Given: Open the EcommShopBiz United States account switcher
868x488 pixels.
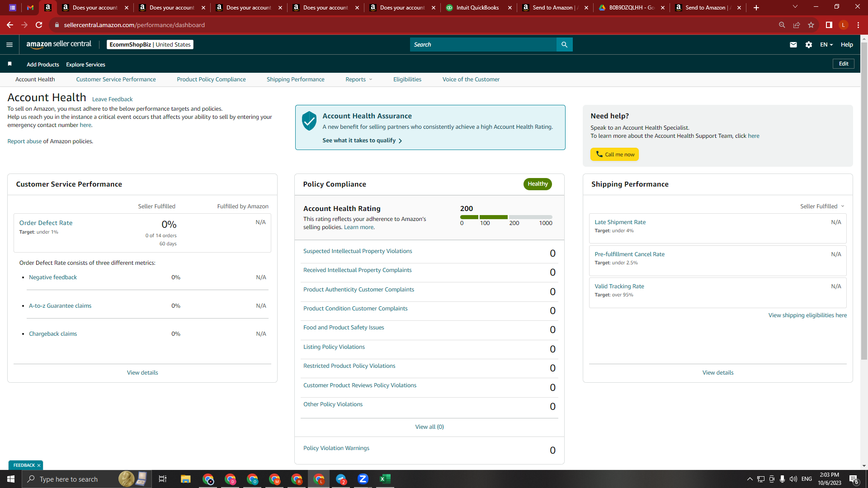Looking at the screenshot, I should 150,45.
